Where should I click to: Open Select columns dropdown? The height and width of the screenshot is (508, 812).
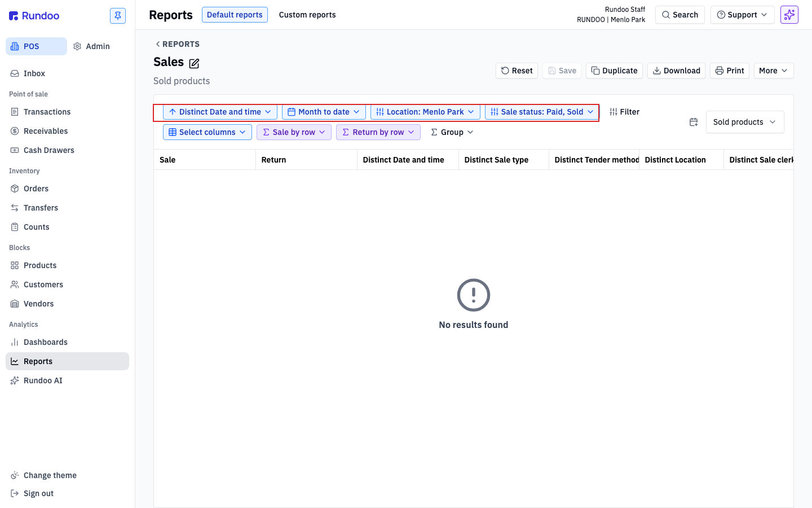pyautogui.click(x=208, y=132)
